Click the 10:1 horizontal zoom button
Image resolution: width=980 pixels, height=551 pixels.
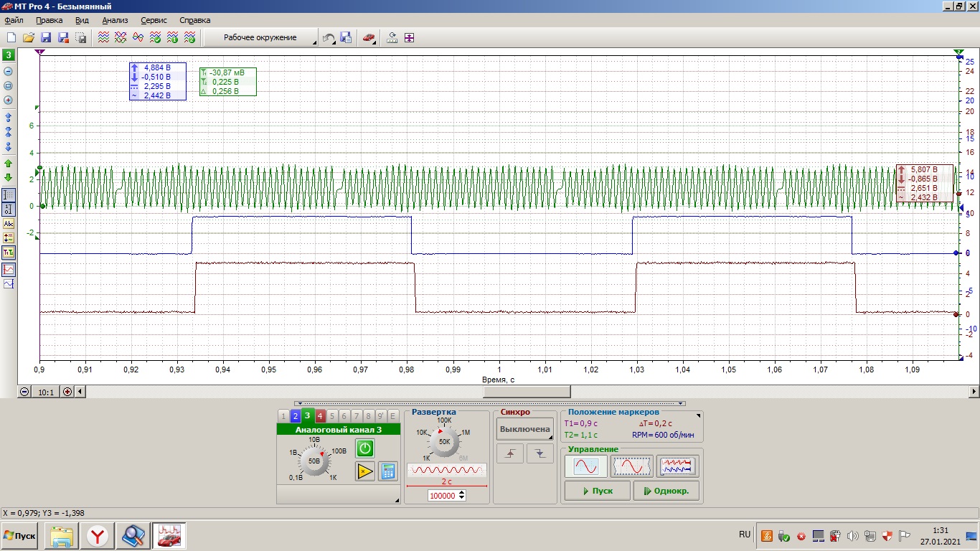point(46,392)
